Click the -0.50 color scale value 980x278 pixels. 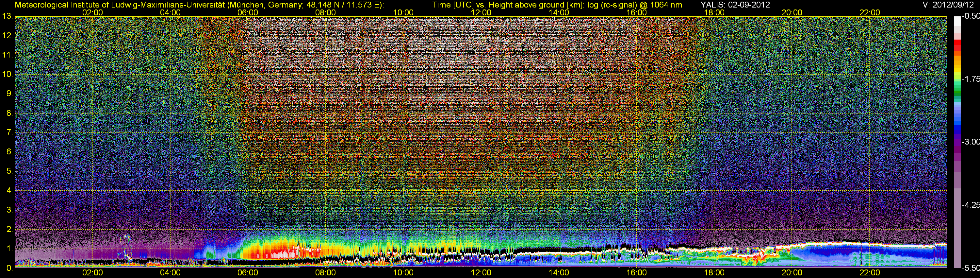point(971,16)
